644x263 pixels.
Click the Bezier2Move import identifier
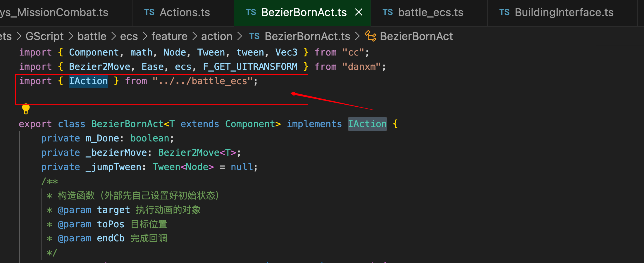99,67
